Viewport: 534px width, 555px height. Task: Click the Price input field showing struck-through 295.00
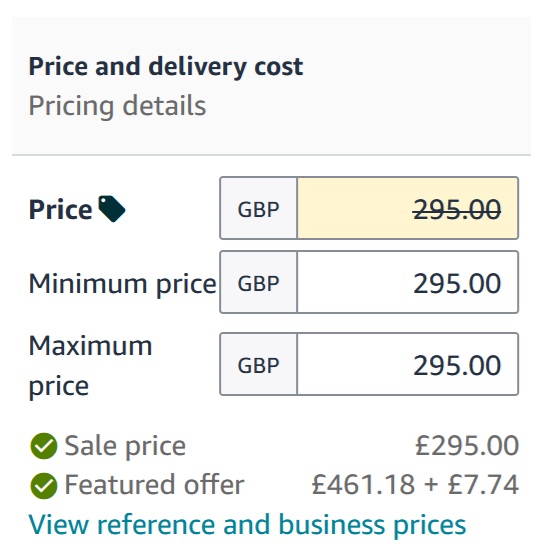(408, 208)
